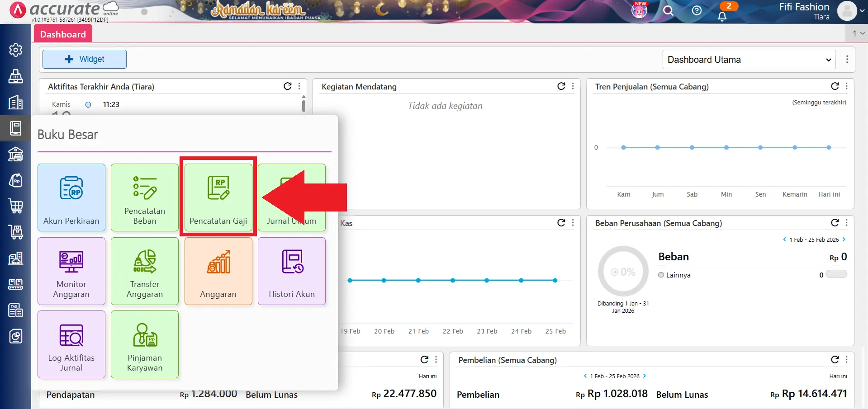868x409 pixels.
Task: Switch to the Dashboard tab
Action: (x=63, y=34)
